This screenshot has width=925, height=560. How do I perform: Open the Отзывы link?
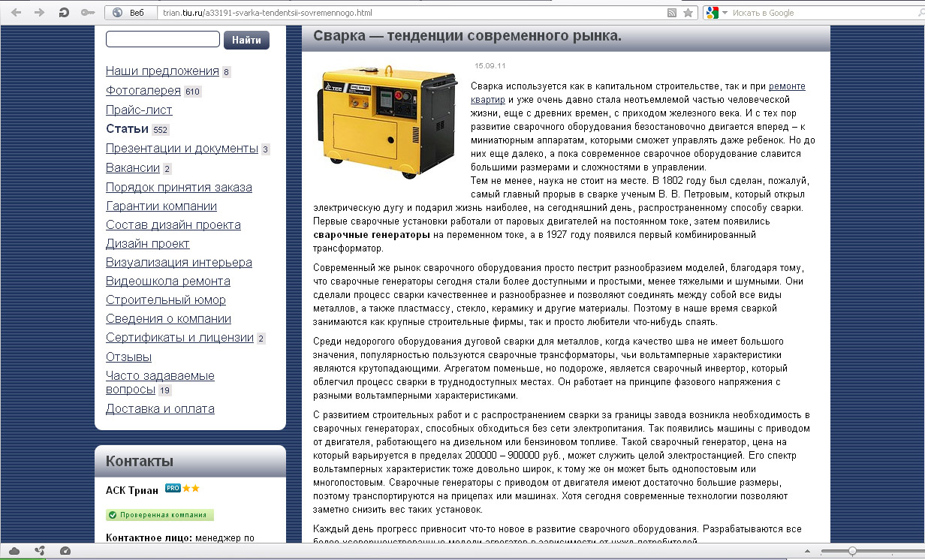[x=128, y=357]
